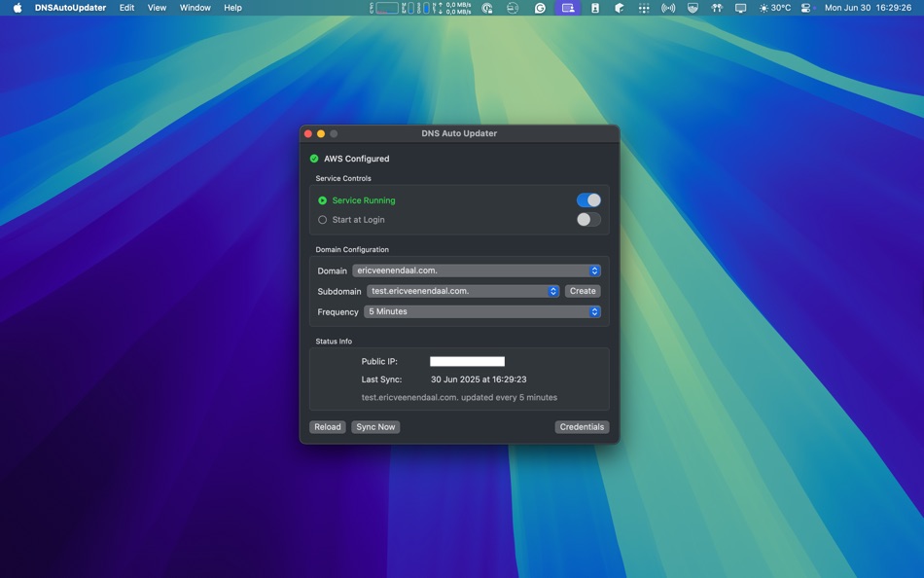Open the Domain dropdown
This screenshot has width=924, height=578.
tap(477, 271)
